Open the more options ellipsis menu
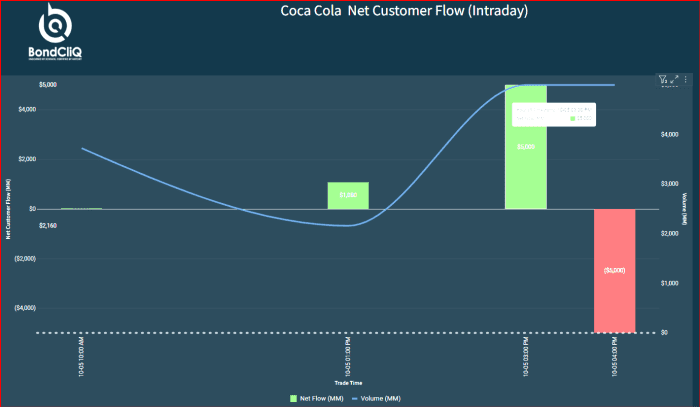This screenshot has width=700, height=407. 686,79
